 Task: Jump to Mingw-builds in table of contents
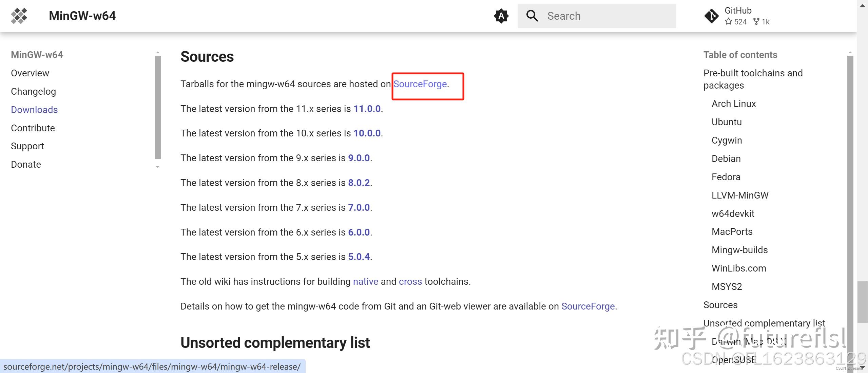click(739, 250)
